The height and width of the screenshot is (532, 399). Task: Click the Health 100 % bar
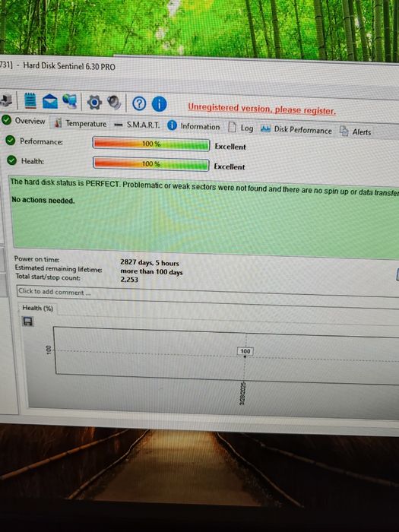click(x=151, y=164)
